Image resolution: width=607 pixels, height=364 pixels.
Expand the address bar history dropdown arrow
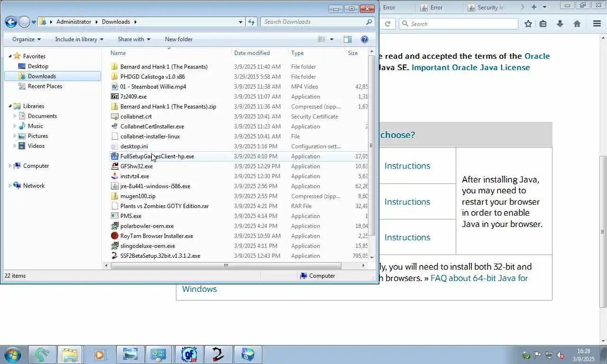coord(240,22)
